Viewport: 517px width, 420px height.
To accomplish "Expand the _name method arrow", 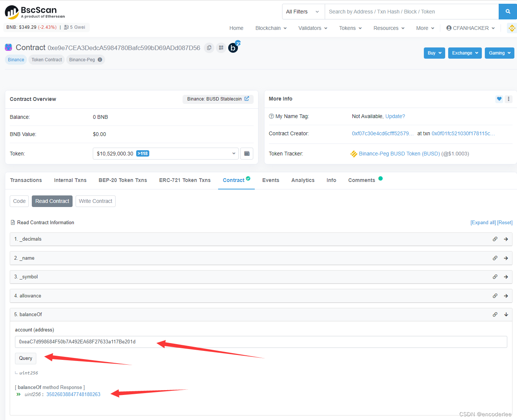I will point(506,258).
